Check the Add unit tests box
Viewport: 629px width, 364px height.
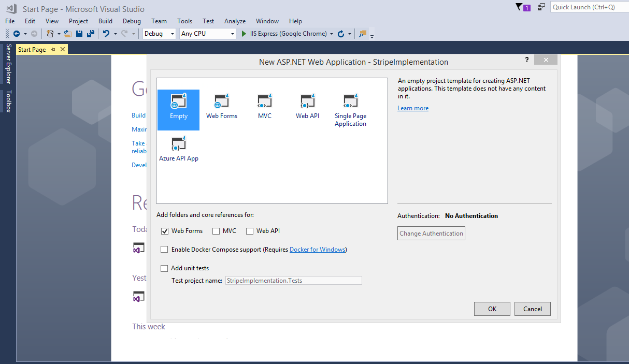click(164, 268)
